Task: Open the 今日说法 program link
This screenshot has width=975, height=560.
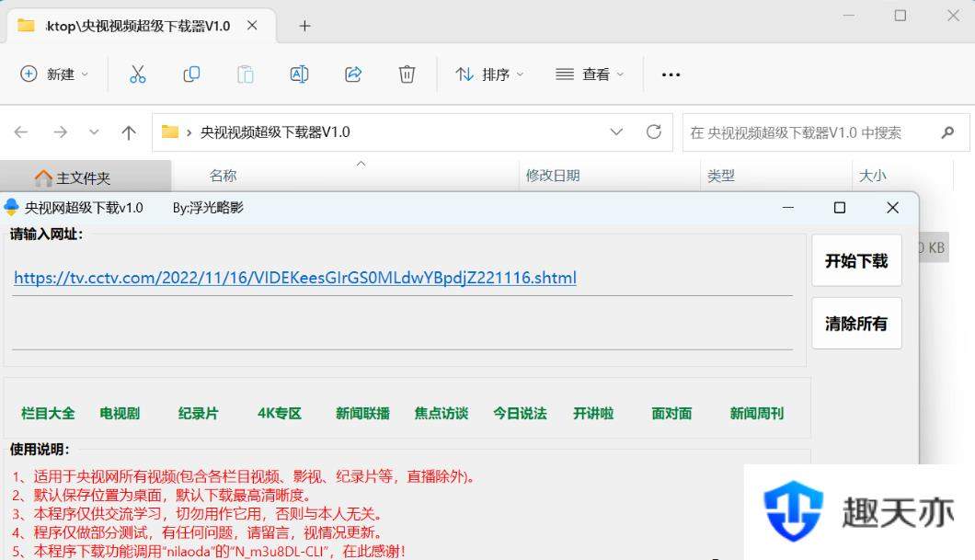Action: click(520, 413)
